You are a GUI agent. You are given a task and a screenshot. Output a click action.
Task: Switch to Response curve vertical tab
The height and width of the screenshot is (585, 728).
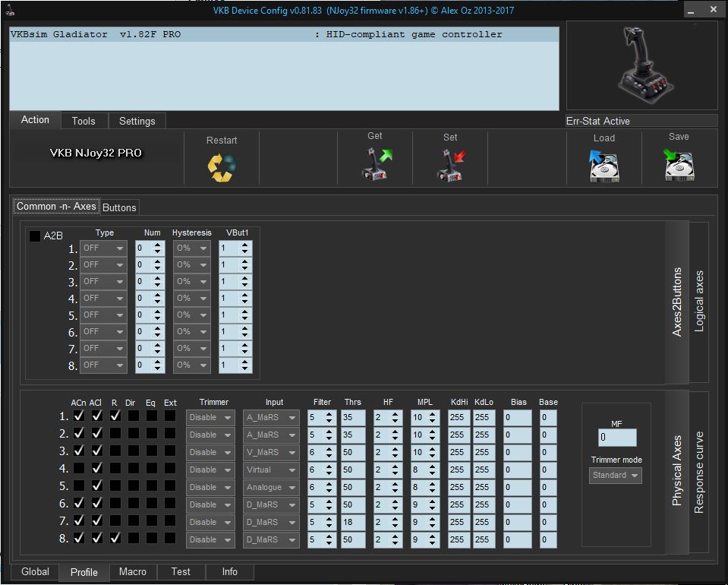698,472
